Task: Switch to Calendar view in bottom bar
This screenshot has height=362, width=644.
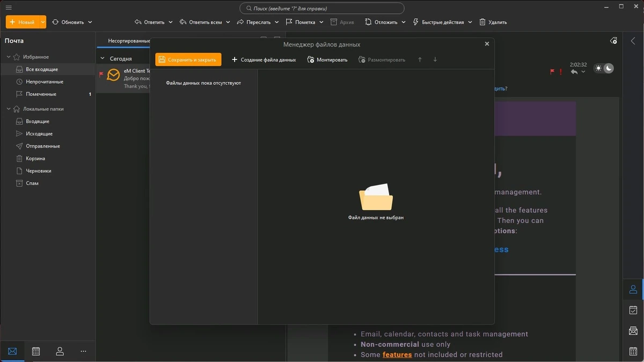Action: [x=36, y=351]
